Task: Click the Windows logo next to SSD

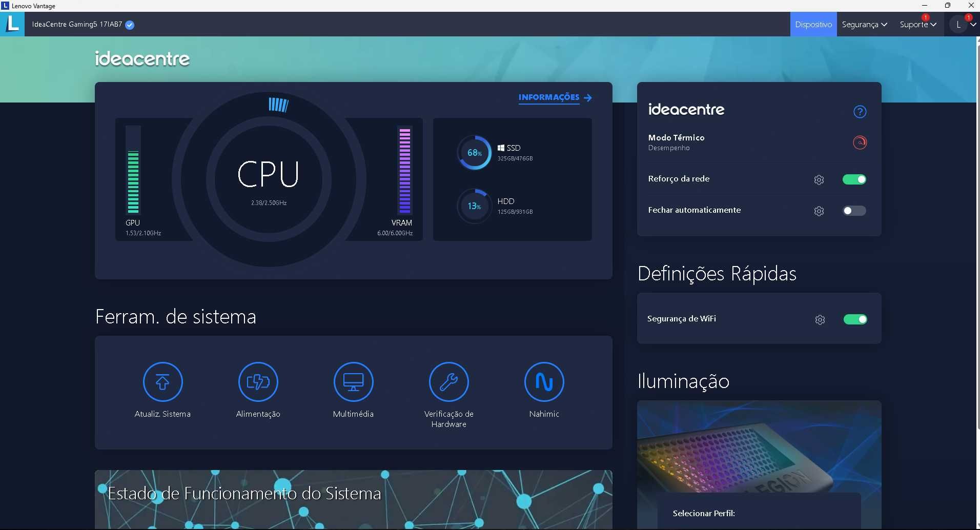Action: tap(501, 148)
